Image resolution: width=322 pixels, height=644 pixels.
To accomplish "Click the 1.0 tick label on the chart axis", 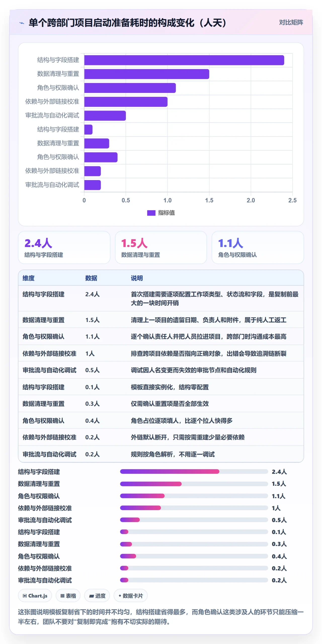I will tap(168, 200).
